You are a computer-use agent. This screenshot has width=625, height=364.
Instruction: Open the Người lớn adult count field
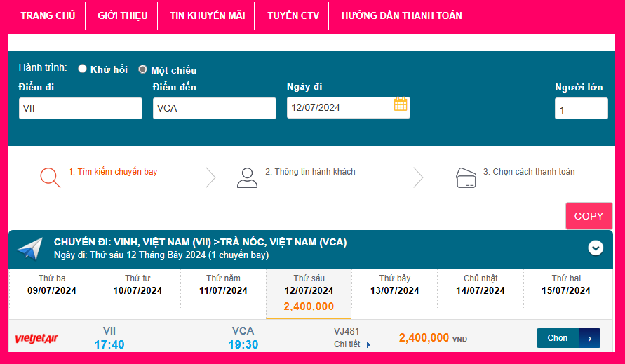pyautogui.click(x=581, y=109)
